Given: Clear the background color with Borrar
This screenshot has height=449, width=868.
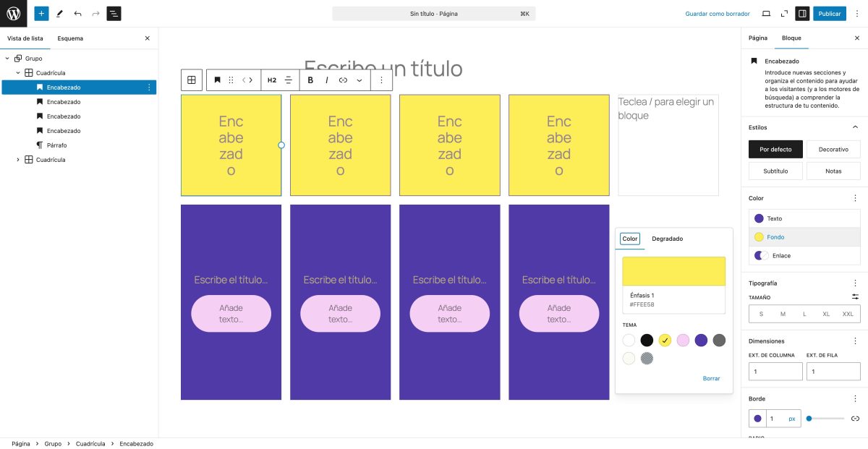Looking at the screenshot, I should pyautogui.click(x=711, y=378).
